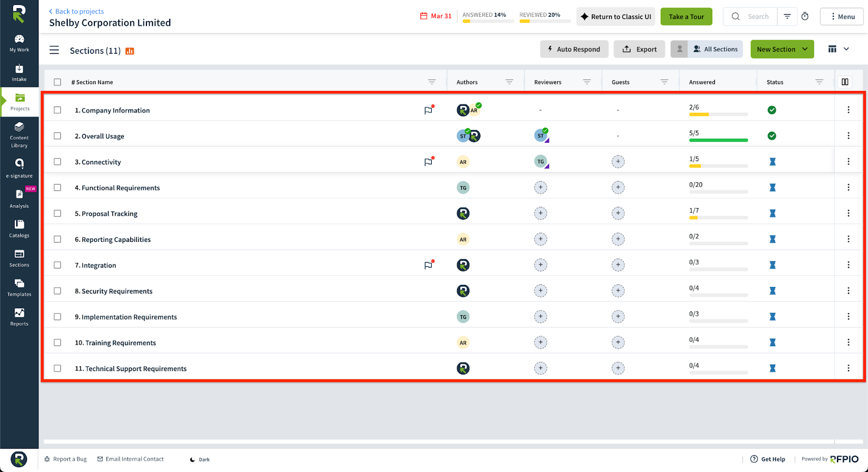Follow Back to projects link

coord(76,11)
